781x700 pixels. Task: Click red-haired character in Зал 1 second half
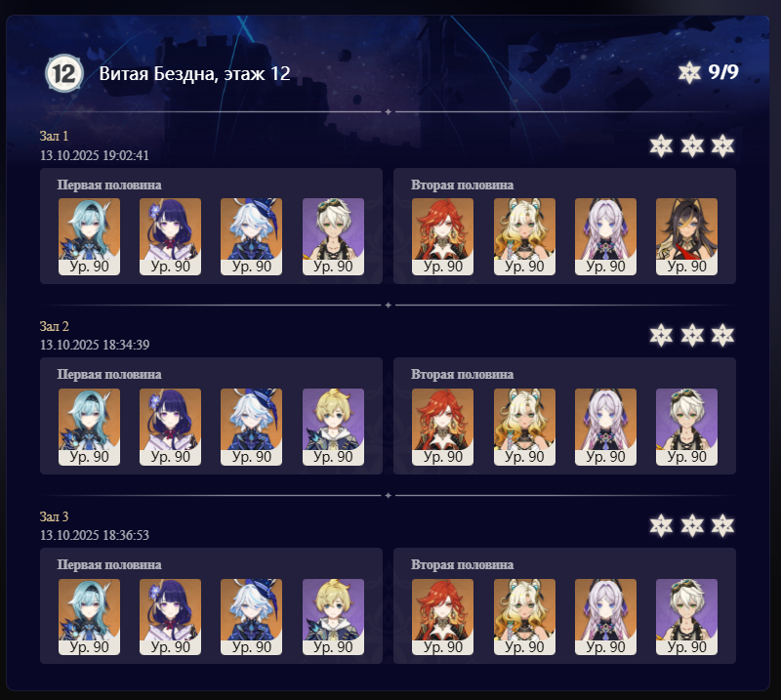[443, 236]
